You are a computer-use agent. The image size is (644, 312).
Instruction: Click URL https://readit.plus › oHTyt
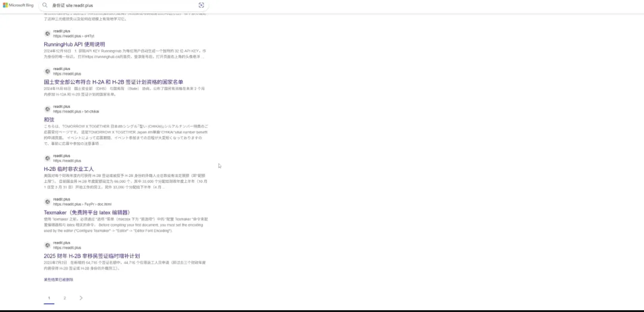click(x=73, y=36)
